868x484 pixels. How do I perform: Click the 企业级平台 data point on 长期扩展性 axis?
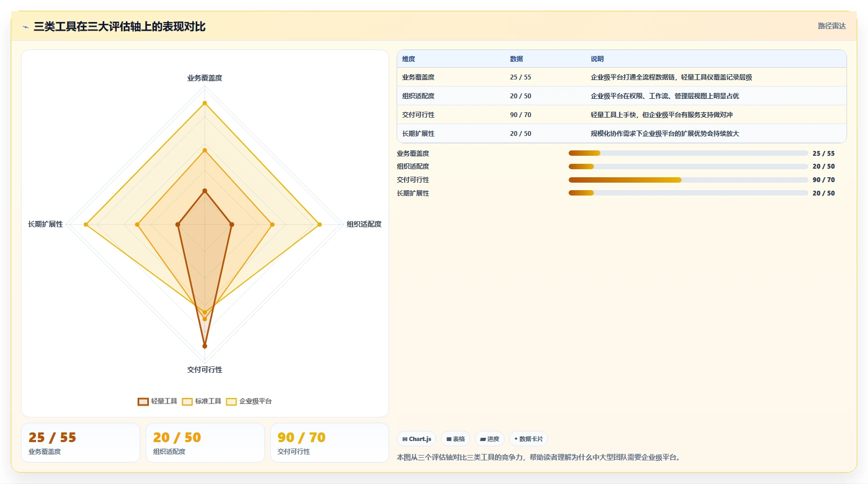(x=86, y=225)
